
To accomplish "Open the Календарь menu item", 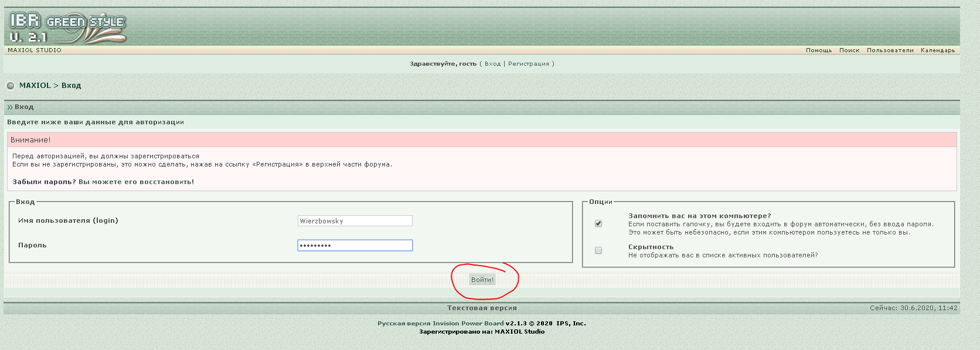I will 937,50.
